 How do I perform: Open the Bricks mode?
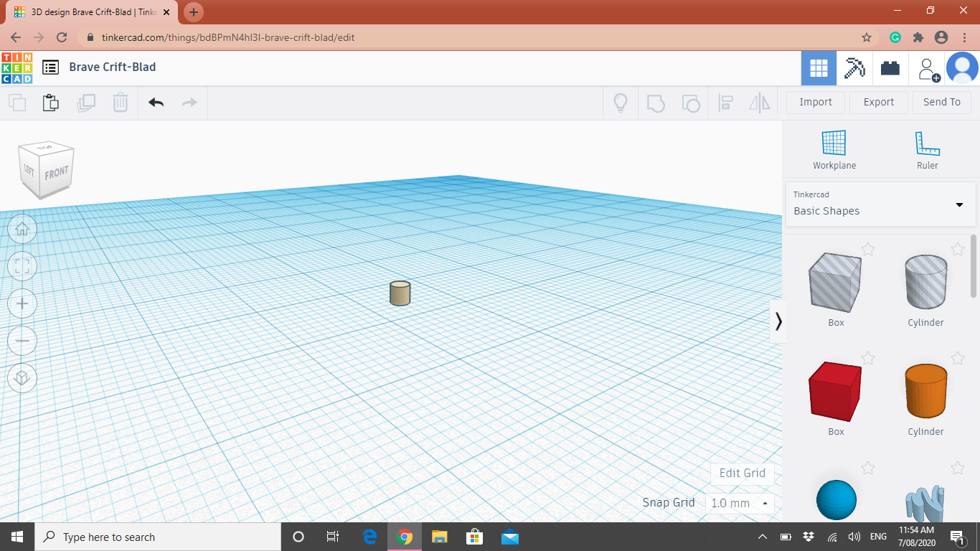pyautogui.click(x=890, y=68)
